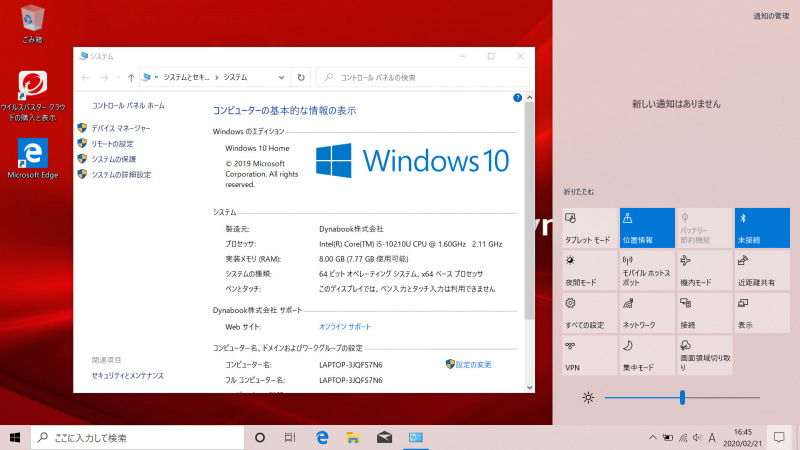800x450 pixels.
Task: Click the scroll up arrow in System window
Action: pos(529,97)
